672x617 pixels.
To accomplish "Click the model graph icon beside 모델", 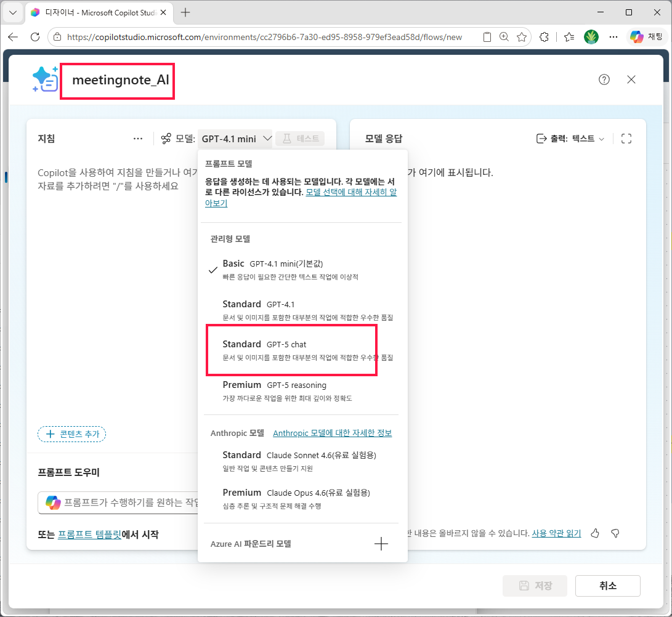I will point(166,139).
